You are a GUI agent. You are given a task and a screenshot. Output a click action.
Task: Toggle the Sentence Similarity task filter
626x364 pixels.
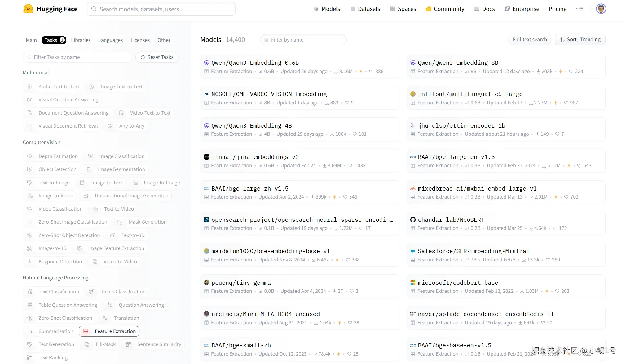(154, 344)
